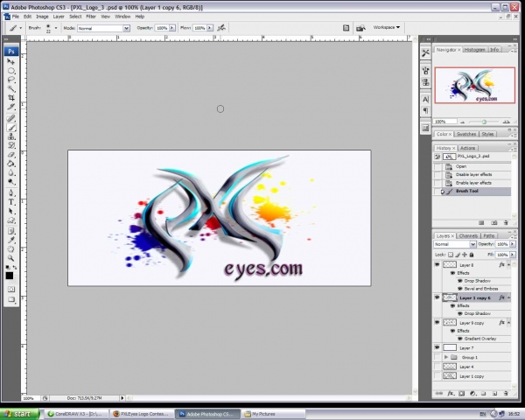Select the Magic Wand tool
The width and height of the screenshot is (525, 420).
click(x=11, y=88)
